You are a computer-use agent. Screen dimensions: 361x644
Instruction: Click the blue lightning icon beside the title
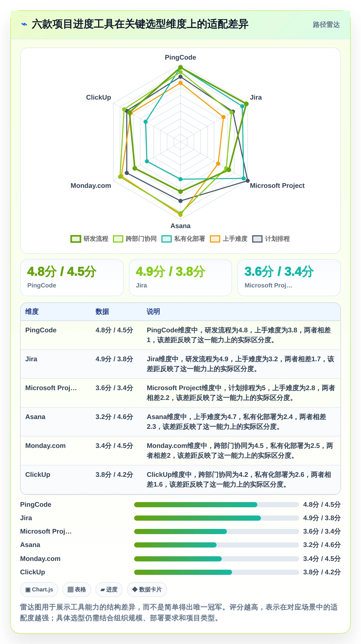(24, 25)
